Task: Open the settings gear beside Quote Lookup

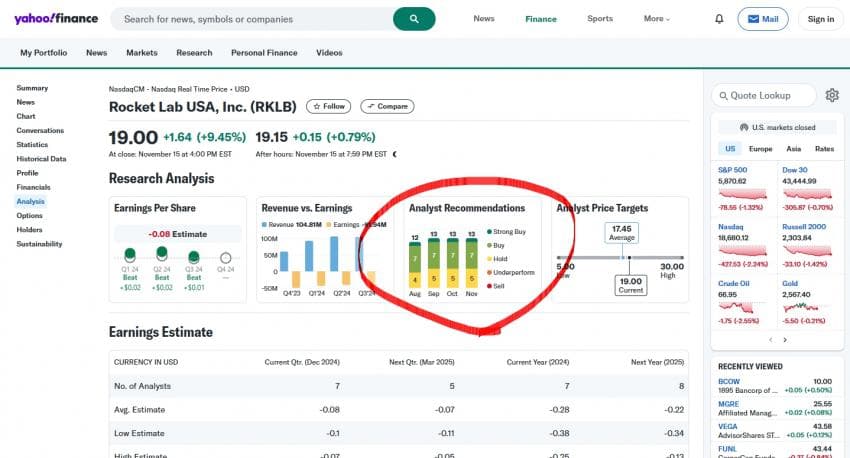Action: 832,95
